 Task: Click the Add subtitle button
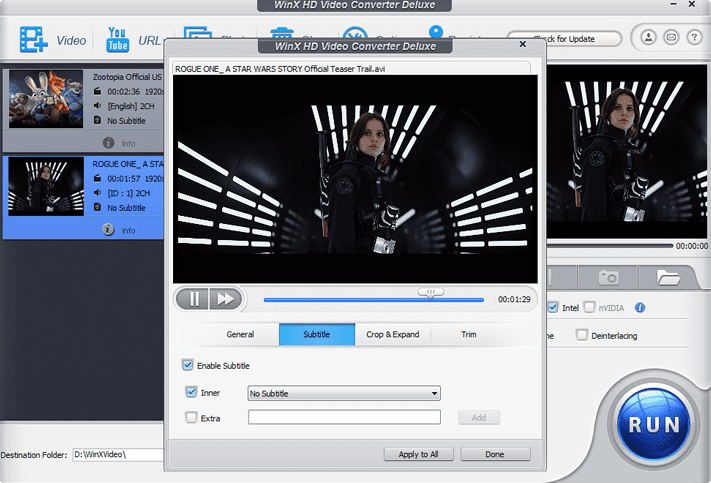479,417
